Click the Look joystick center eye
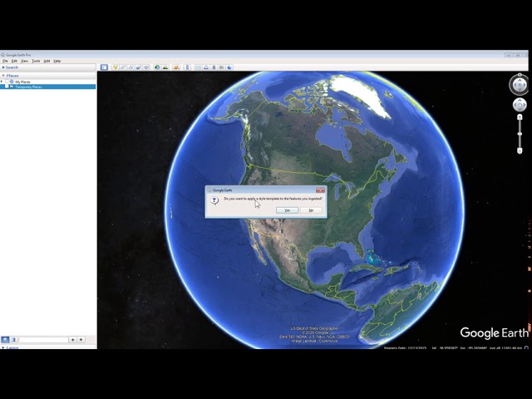Viewport: 532px width, 399px height. tap(520, 85)
